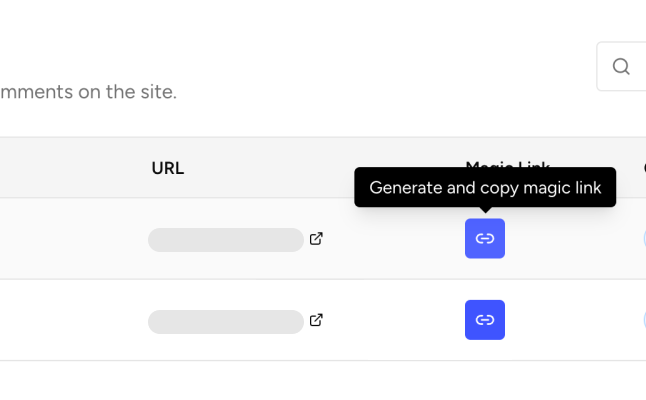Click the Magic Link column header

(508, 163)
